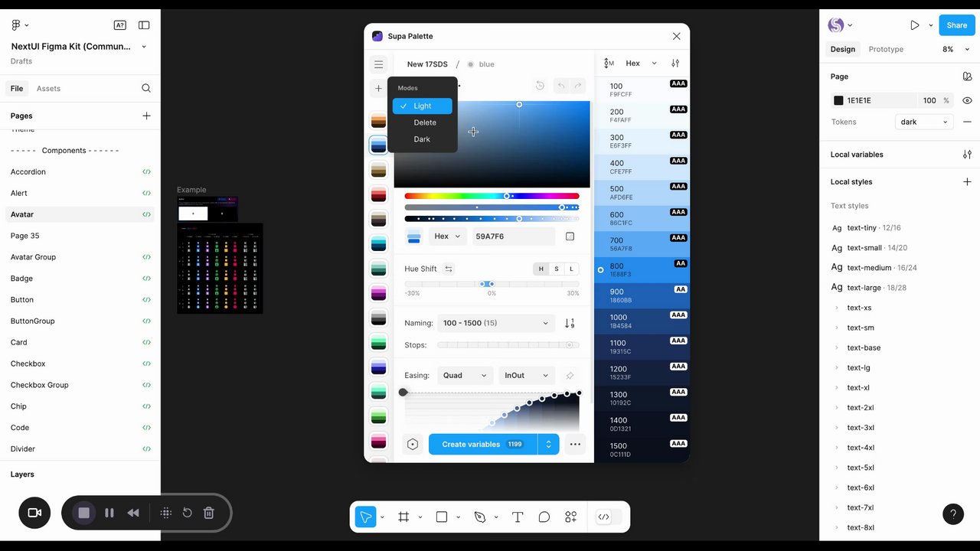Select H mode in Hue Shift
Screen dimensions: 980x551
point(541,269)
